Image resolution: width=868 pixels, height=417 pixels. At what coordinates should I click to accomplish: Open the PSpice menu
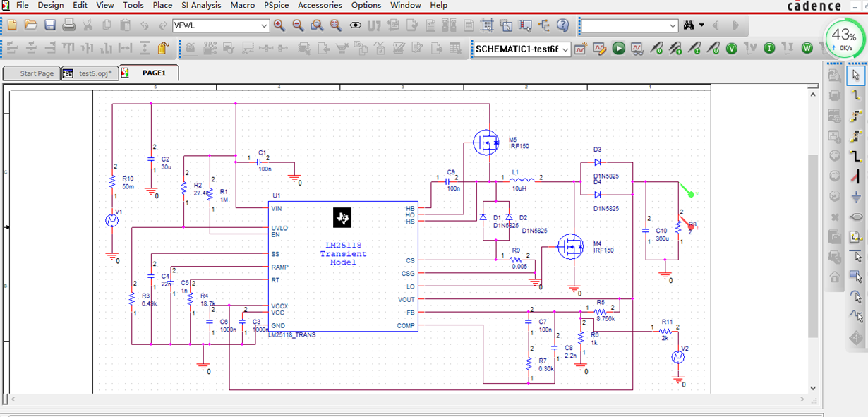pyautogui.click(x=275, y=5)
